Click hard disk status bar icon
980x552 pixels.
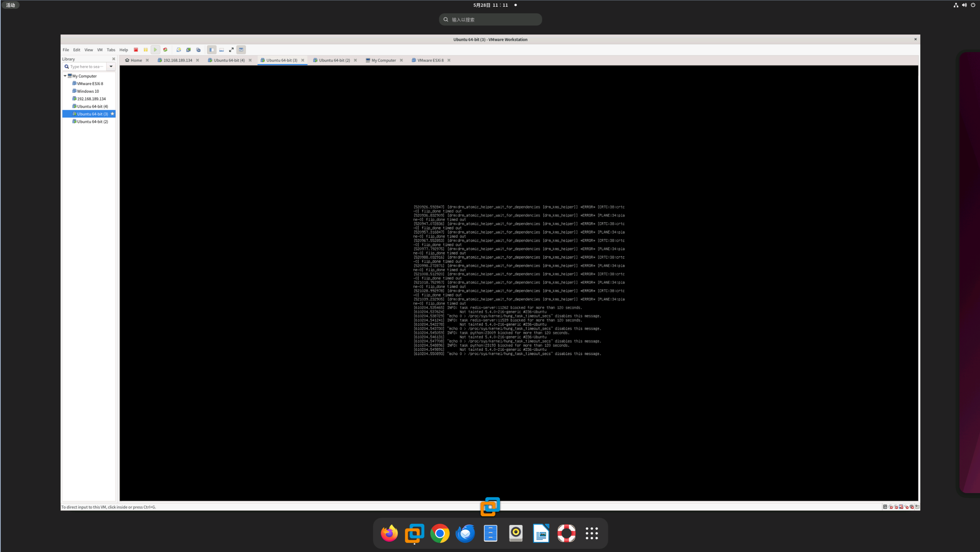(x=885, y=507)
